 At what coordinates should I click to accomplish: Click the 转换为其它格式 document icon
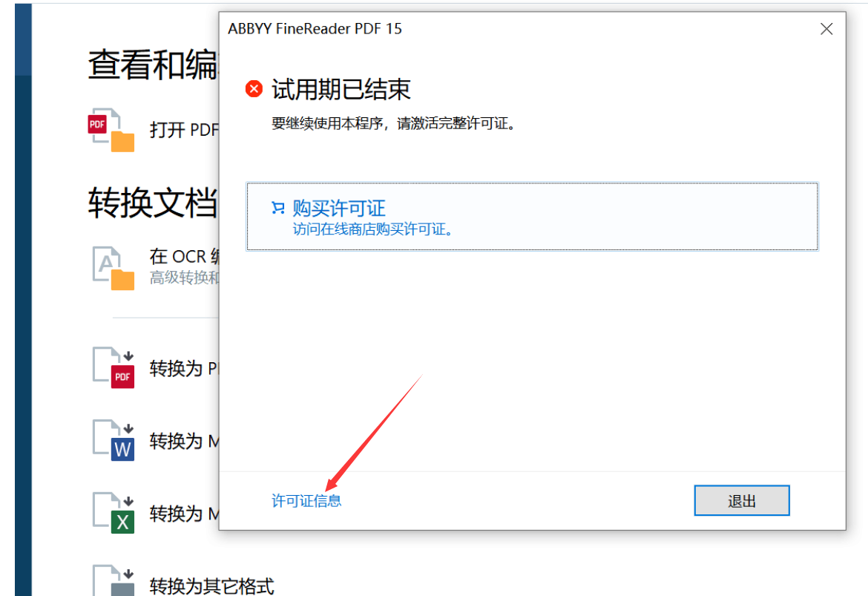[x=113, y=581]
